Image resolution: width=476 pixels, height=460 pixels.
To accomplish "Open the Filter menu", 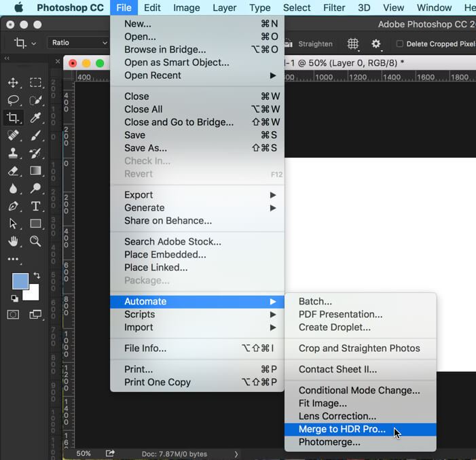I will (334, 7).
